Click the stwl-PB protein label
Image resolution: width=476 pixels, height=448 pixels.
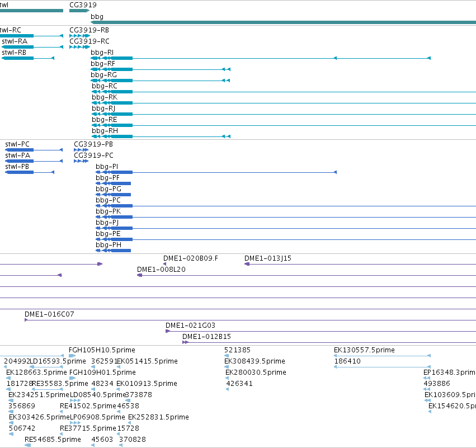[x=17, y=167]
